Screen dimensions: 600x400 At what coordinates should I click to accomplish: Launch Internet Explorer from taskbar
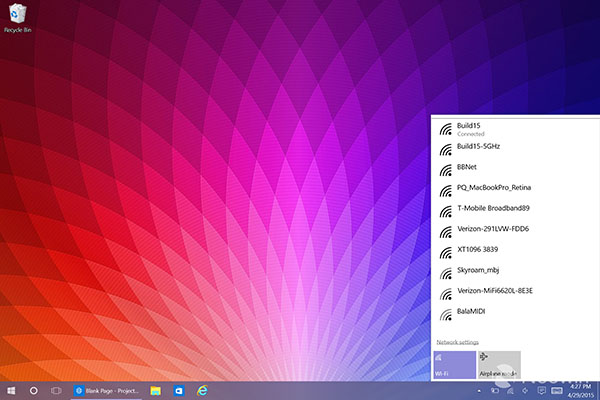click(x=202, y=389)
